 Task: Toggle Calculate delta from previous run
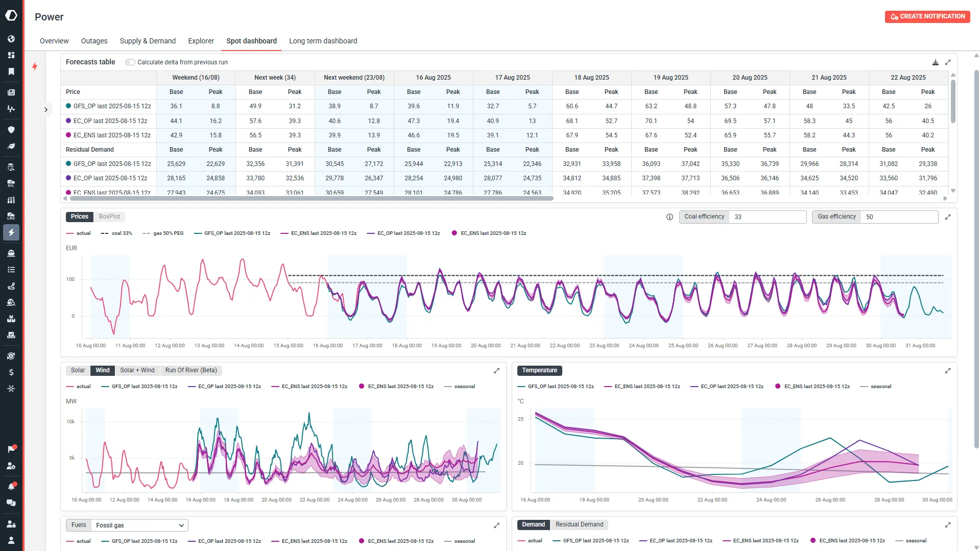pyautogui.click(x=130, y=62)
